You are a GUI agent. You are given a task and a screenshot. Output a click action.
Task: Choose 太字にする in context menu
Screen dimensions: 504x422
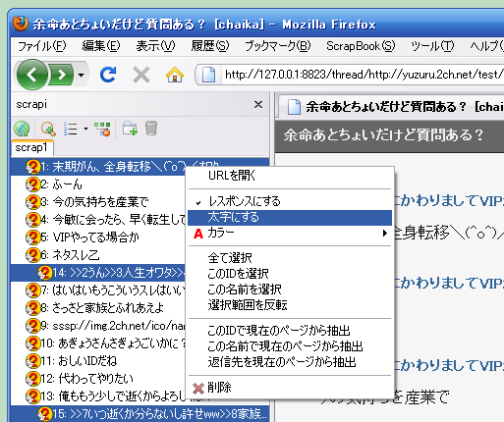[x=290, y=217]
